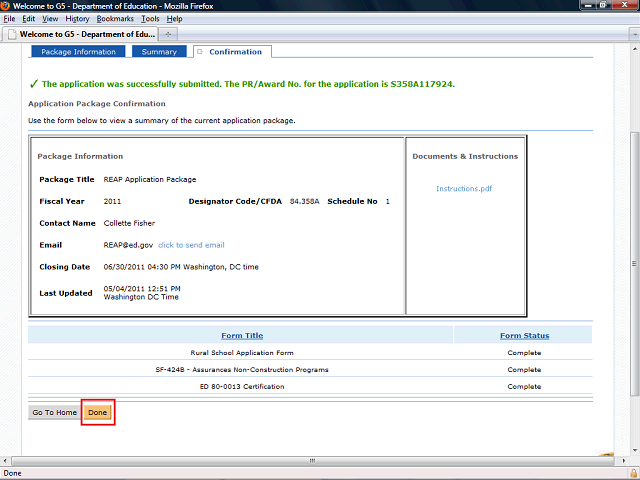Click the scroll up arrow
This screenshot has height=480, width=640.
pyautogui.click(x=634, y=48)
